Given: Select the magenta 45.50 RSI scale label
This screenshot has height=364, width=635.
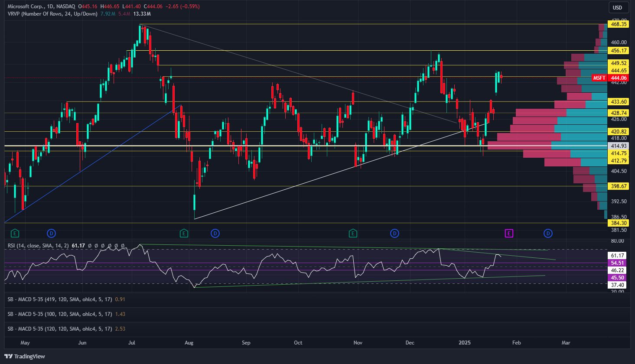Looking at the screenshot, I should pos(617,278).
